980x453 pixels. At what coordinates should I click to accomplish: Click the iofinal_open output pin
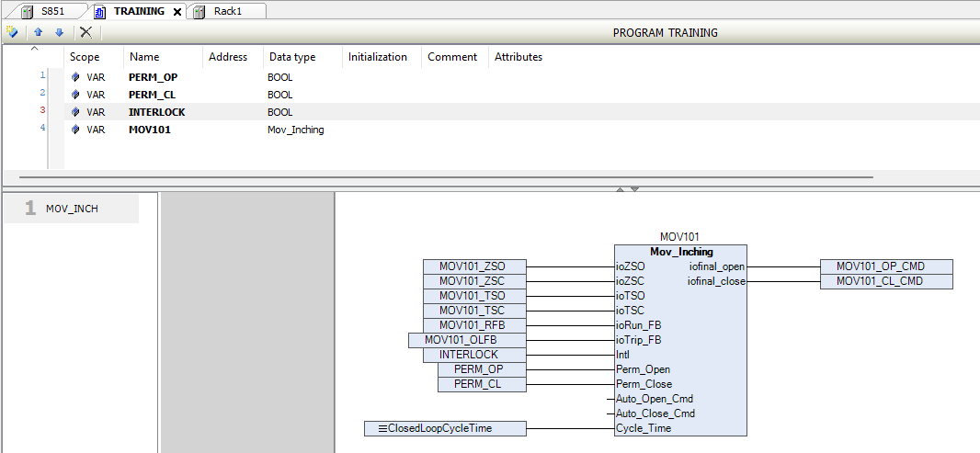(716, 266)
